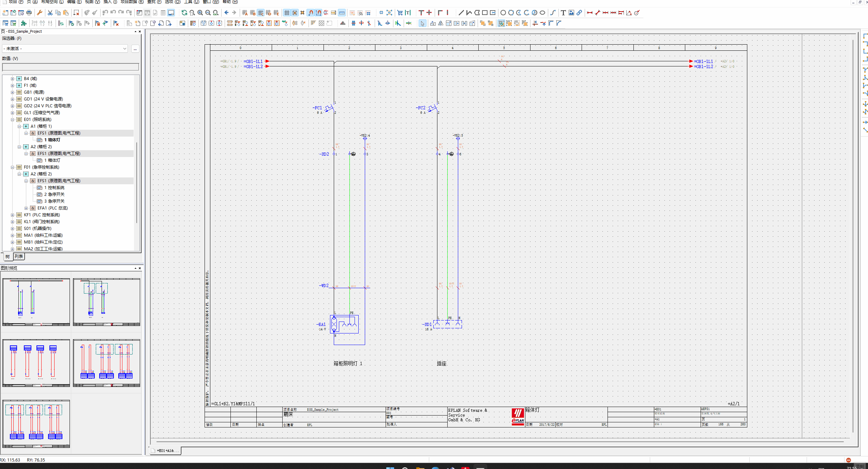Click the page tree vertical scrollbar
Screen dimensions: 868x469
(137, 182)
